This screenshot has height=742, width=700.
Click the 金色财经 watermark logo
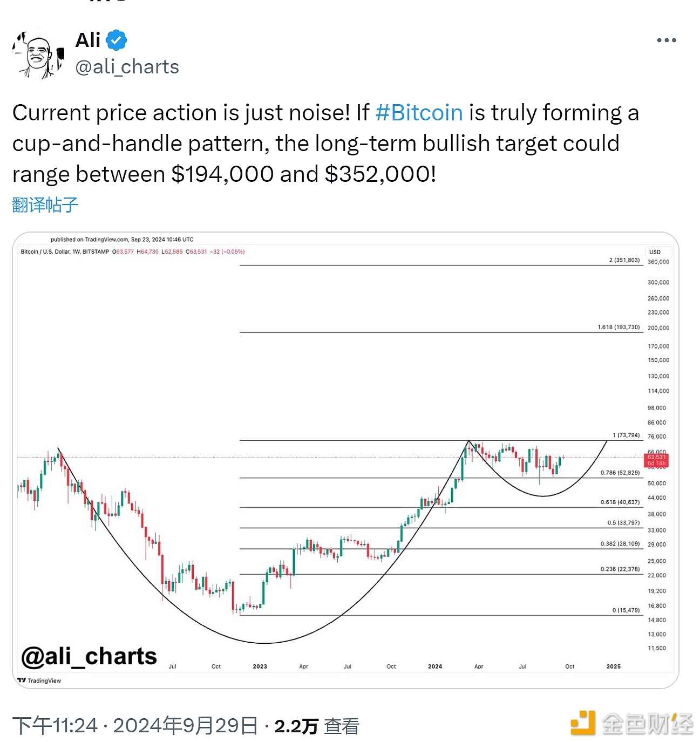tap(631, 724)
